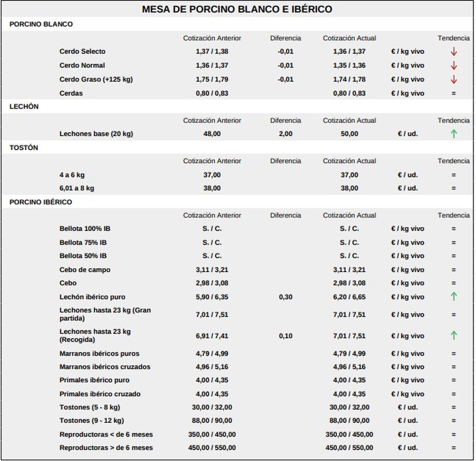Viewport: 476px width, 461px height.
Task: Click the PORCINO BLANCO section heading
Action: 41,24
